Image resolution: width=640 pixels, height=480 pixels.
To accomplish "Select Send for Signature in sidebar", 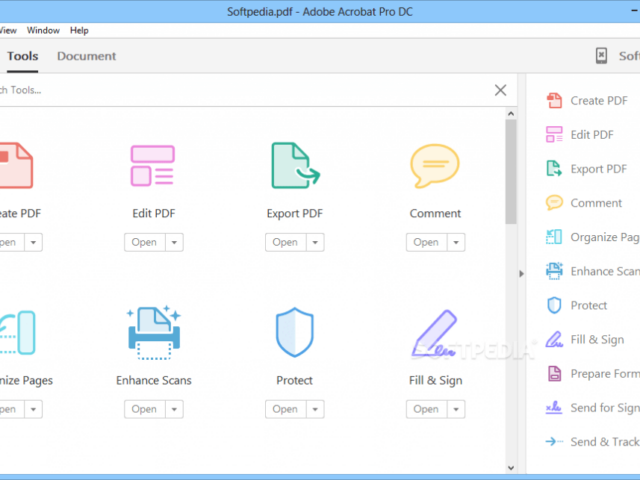I will [603, 408].
